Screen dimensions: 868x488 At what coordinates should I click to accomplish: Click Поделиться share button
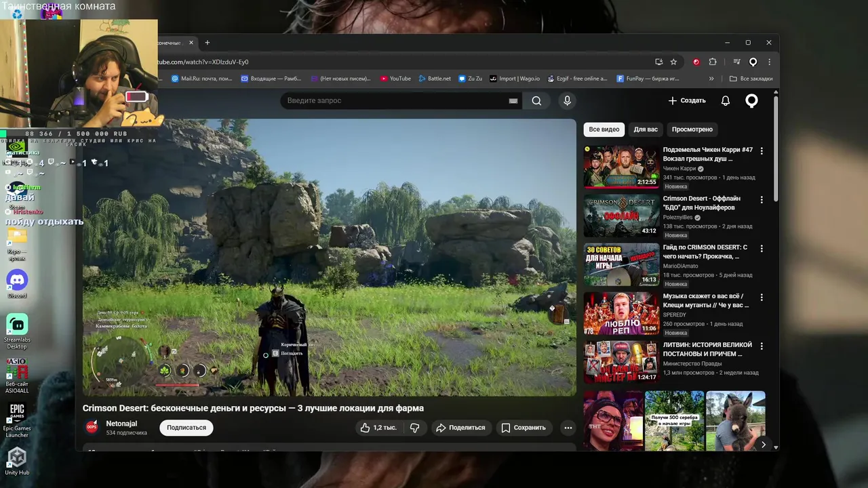tap(460, 428)
